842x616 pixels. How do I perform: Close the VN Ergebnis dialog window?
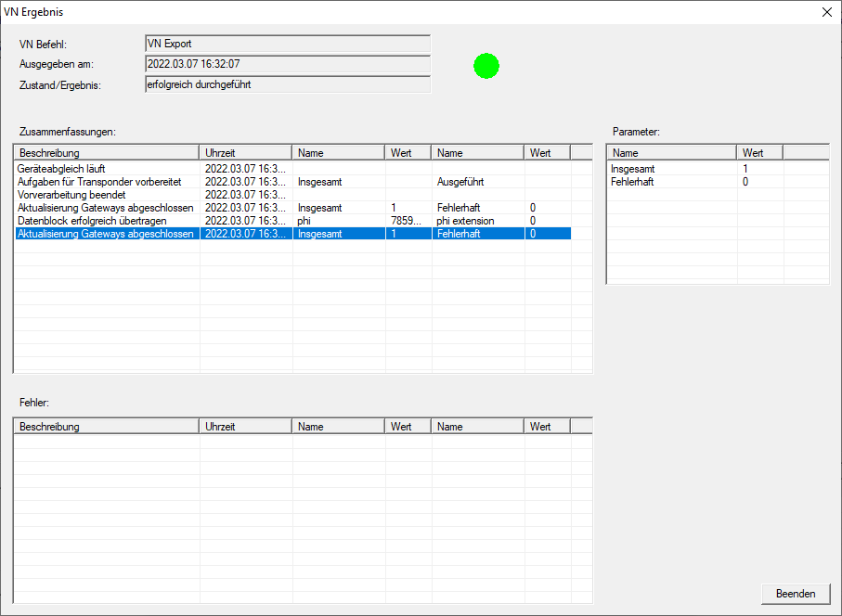[826, 13]
